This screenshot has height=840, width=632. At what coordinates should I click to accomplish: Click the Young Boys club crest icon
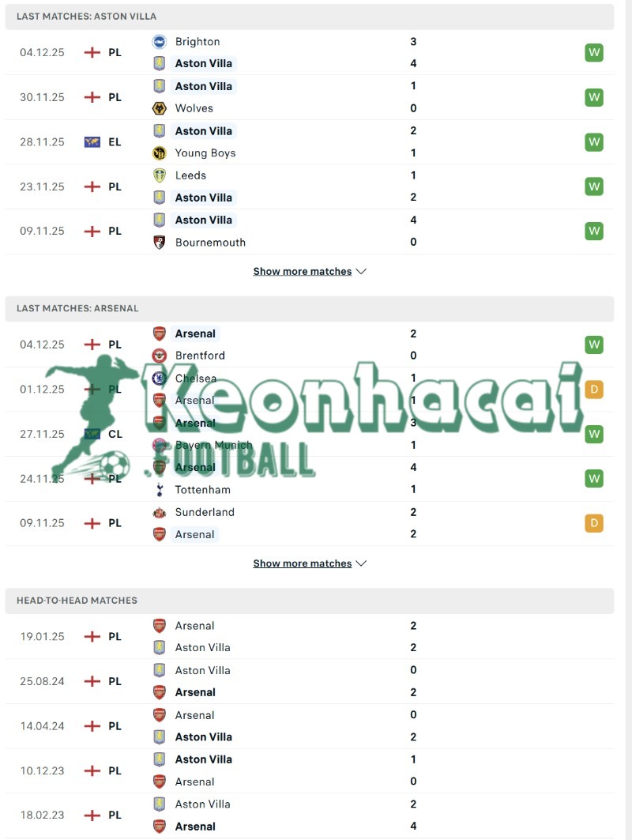click(160, 153)
